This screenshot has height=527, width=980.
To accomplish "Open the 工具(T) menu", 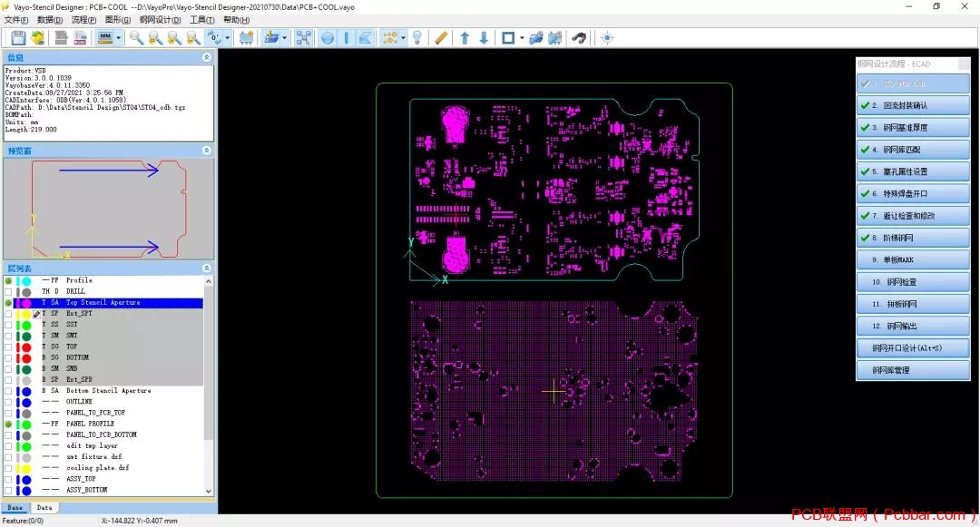I will tap(202, 20).
